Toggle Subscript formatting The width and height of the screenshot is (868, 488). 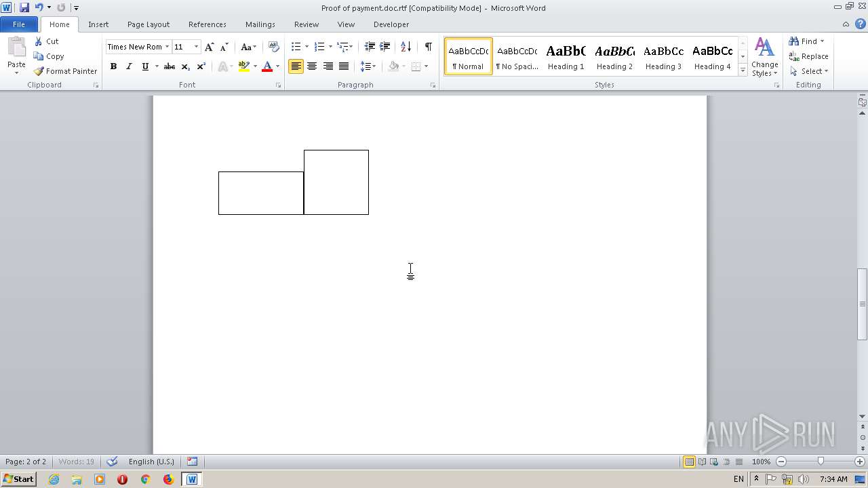(186, 66)
